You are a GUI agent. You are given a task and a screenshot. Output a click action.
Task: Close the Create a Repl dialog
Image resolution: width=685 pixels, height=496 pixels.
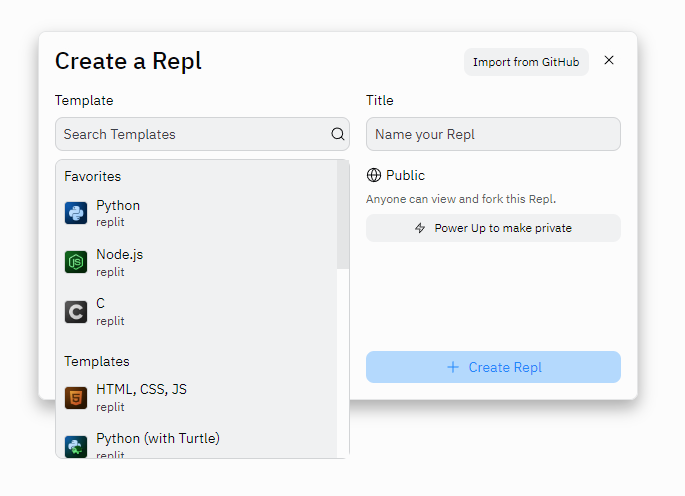pos(609,61)
